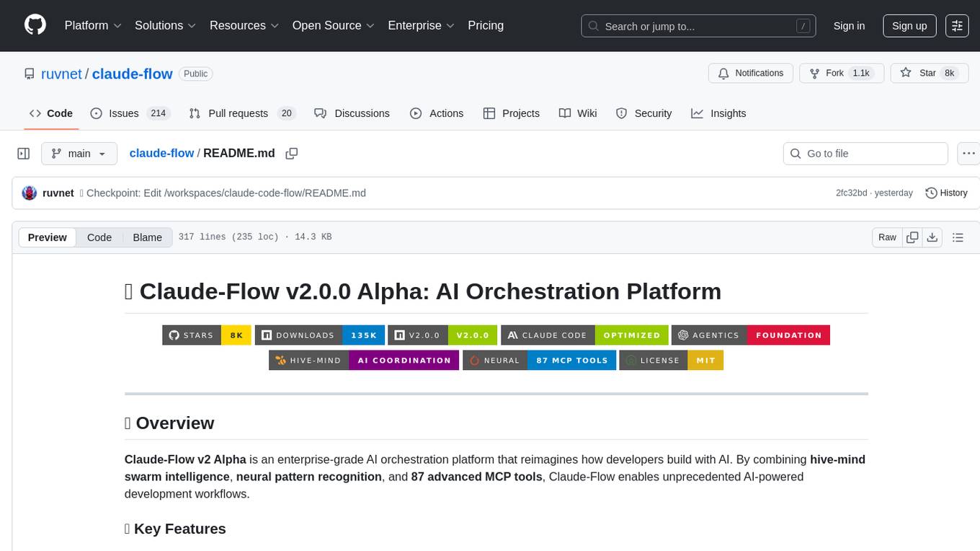Click the Sign up button
The width and height of the screenshot is (980, 551).
tap(909, 26)
